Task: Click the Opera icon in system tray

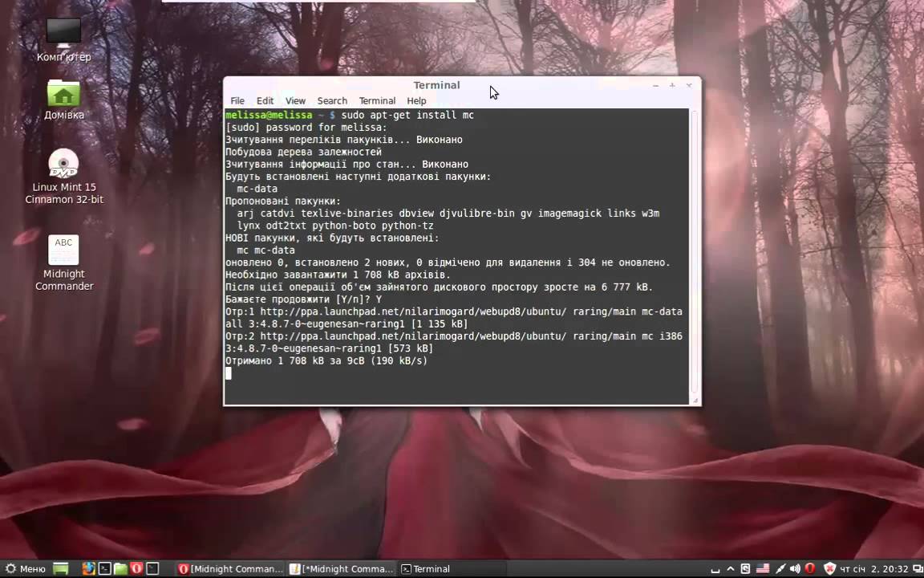Action: pos(810,569)
